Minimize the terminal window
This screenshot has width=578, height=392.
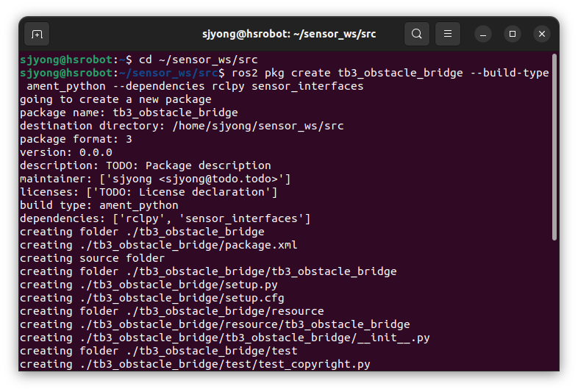pos(483,34)
